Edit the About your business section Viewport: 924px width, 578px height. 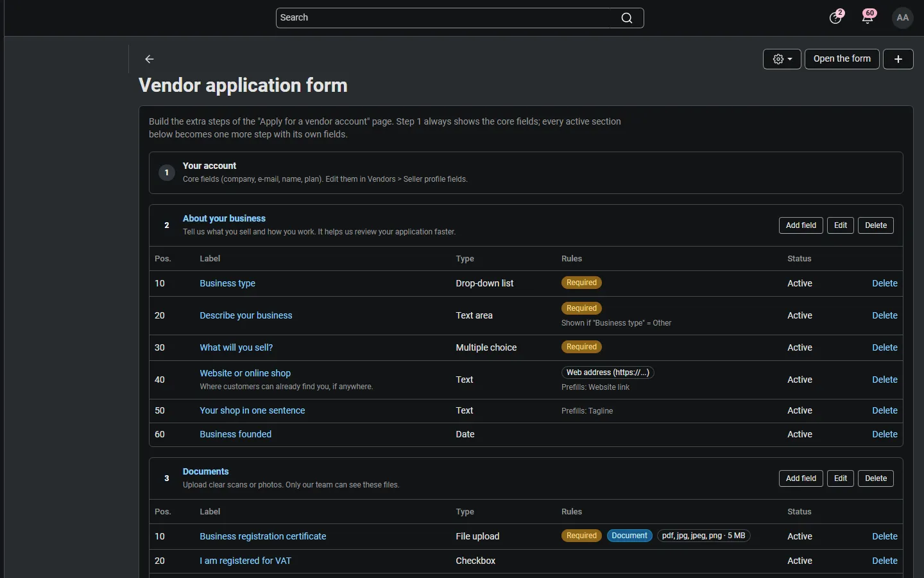pos(841,225)
